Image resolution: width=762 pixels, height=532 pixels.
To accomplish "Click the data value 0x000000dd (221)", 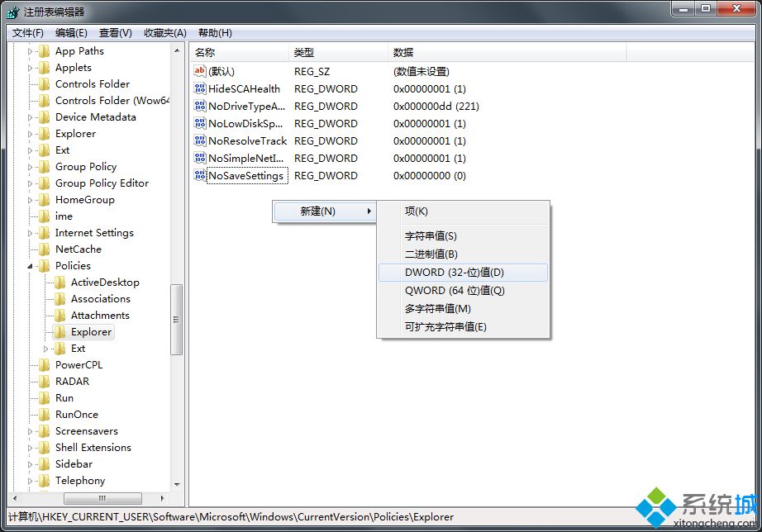I will [x=436, y=107].
